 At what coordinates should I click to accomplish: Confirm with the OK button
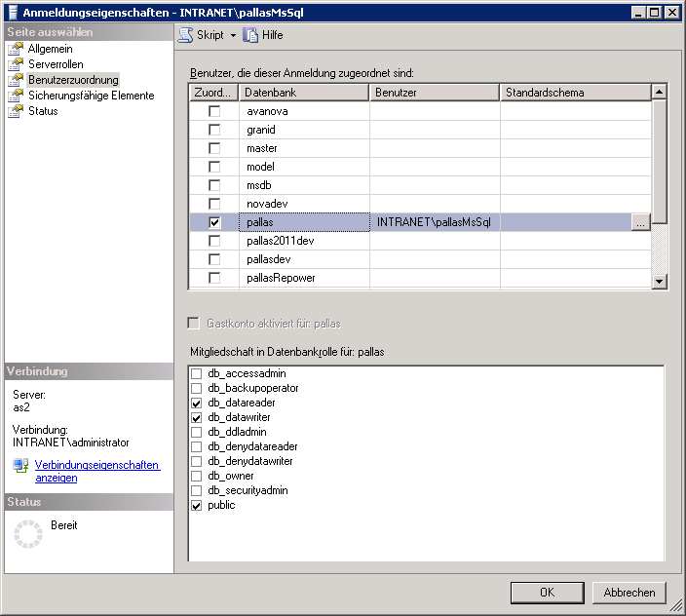pos(547,593)
